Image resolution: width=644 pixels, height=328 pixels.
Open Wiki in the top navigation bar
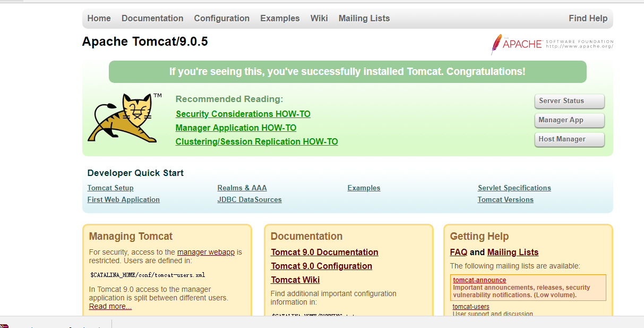(319, 18)
